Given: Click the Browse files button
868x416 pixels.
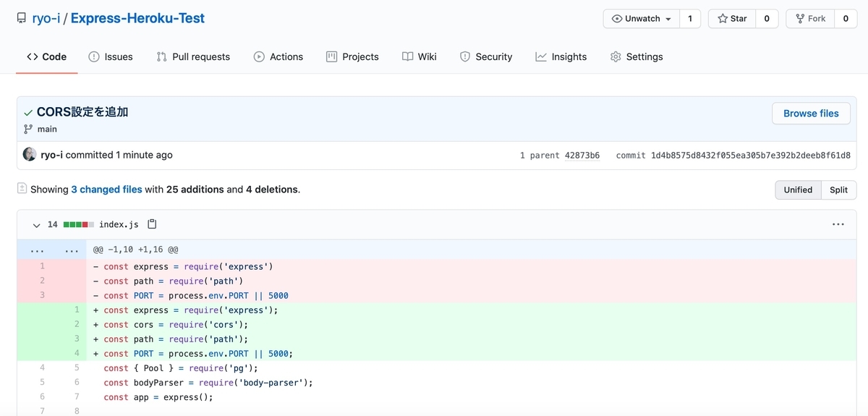Looking at the screenshot, I should point(811,113).
